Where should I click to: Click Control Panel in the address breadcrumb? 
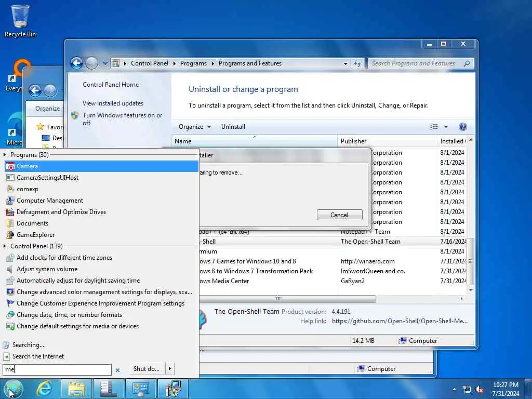(150, 63)
